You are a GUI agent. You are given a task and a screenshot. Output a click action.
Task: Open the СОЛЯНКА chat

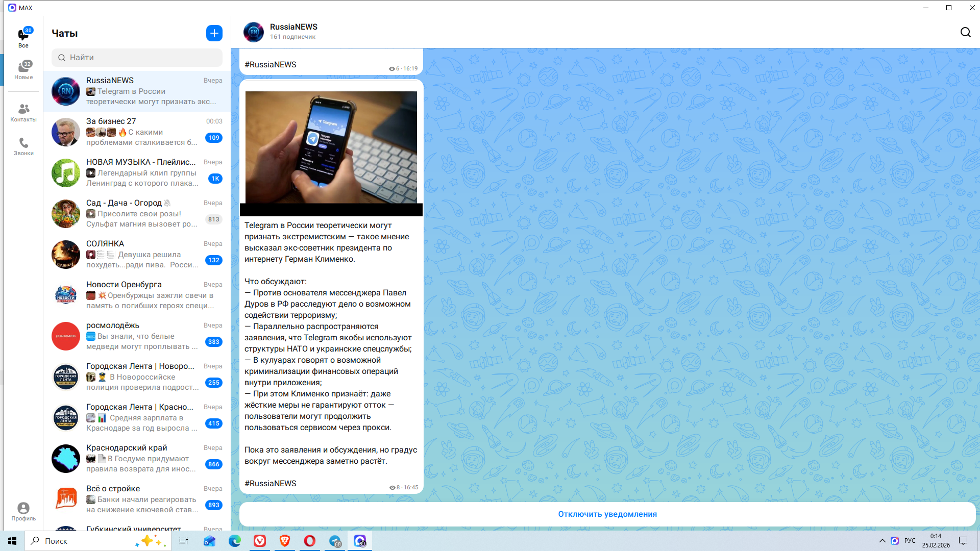137,254
